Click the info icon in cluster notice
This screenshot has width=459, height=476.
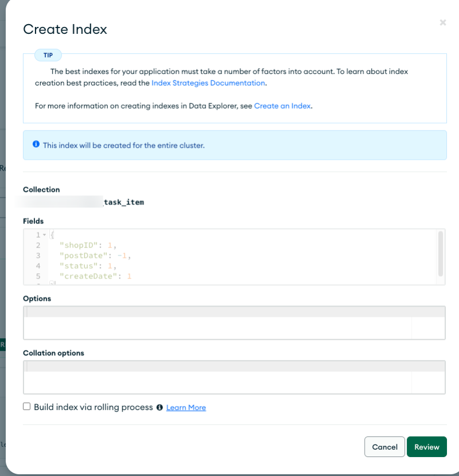pos(36,145)
